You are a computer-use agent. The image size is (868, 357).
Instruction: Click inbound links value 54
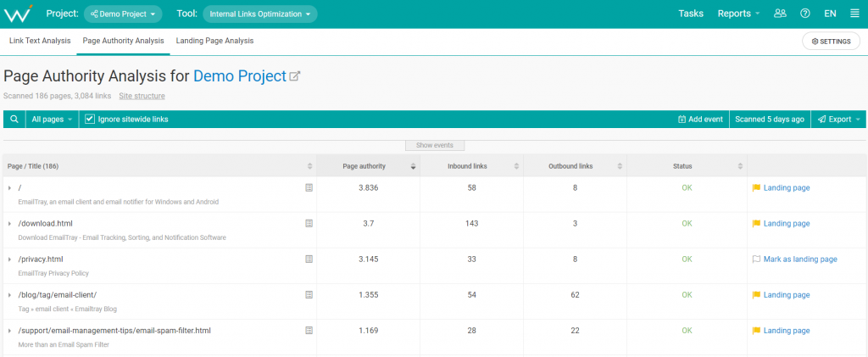tap(471, 295)
